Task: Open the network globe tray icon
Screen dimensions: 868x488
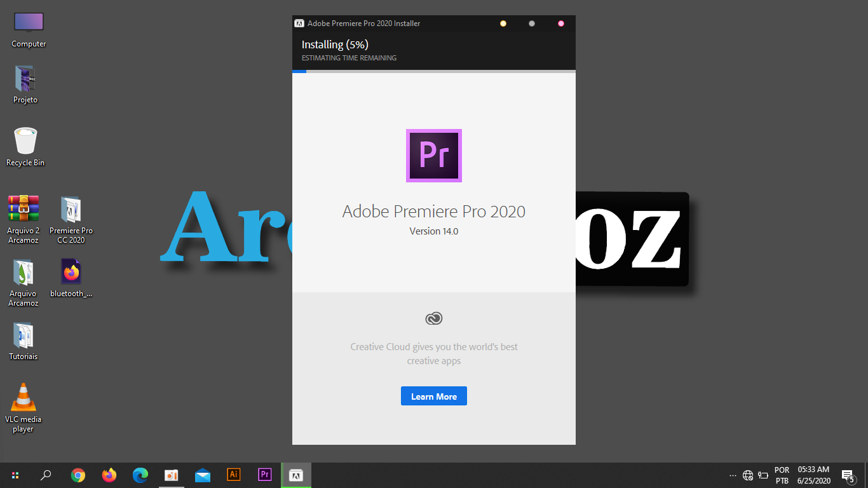Action: point(748,475)
